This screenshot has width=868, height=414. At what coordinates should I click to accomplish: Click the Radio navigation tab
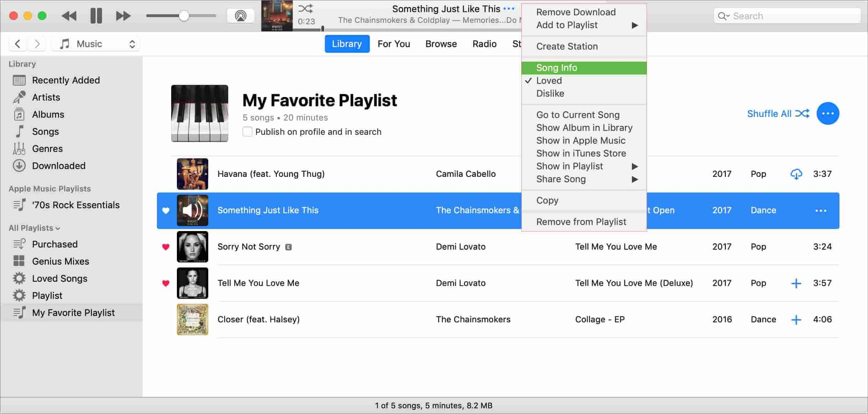tap(484, 43)
